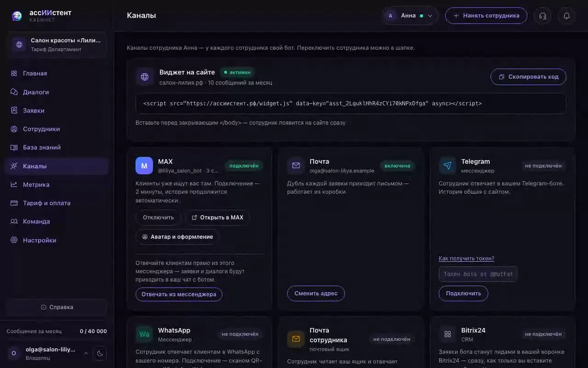
Task: Click the @liliya_salon_bot handle text
Action: (180, 171)
